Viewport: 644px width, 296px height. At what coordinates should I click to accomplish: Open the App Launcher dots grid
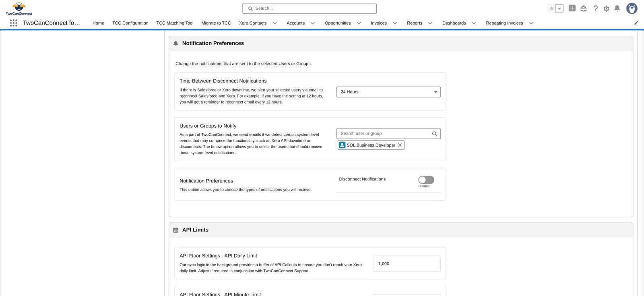pos(13,23)
